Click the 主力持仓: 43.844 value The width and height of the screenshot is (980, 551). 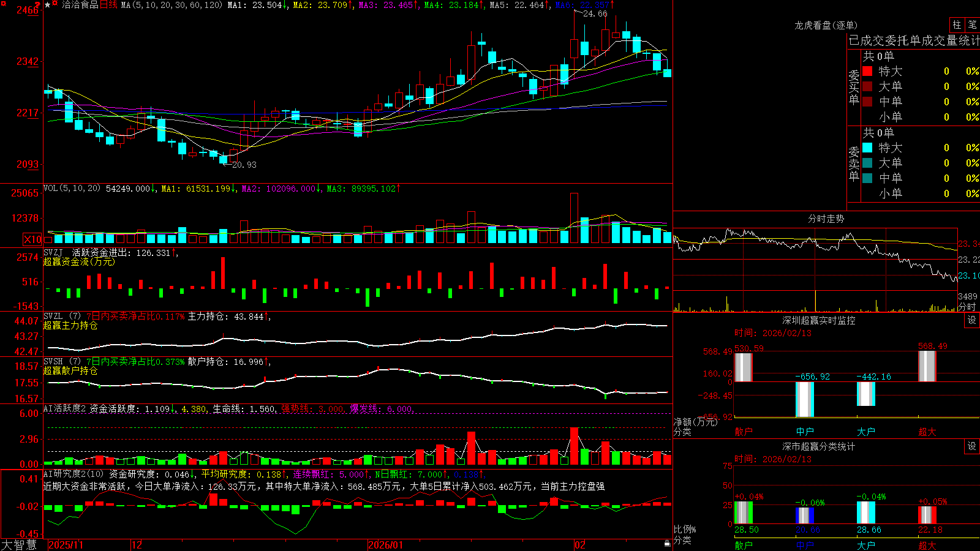226,317
